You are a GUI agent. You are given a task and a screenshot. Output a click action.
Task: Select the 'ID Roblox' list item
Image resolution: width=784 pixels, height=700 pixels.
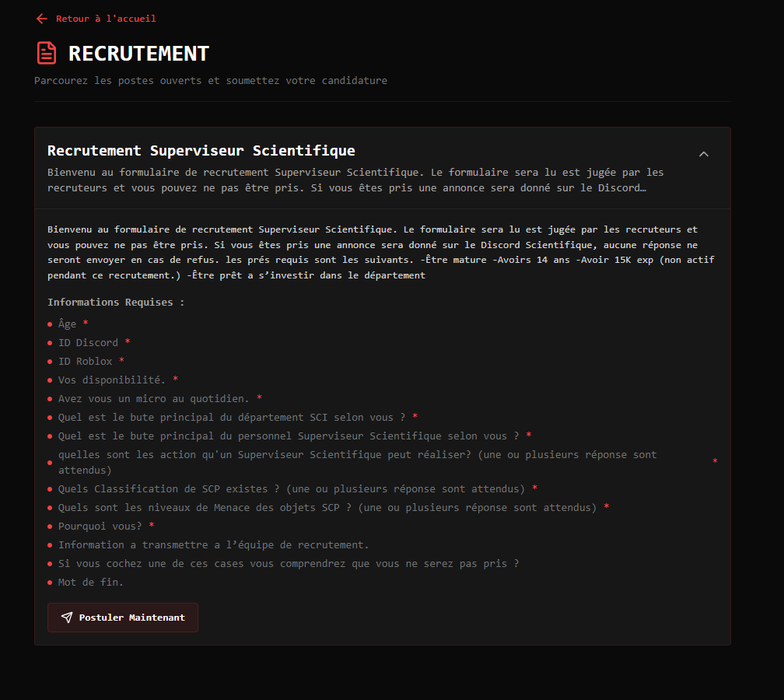tap(85, 361)
